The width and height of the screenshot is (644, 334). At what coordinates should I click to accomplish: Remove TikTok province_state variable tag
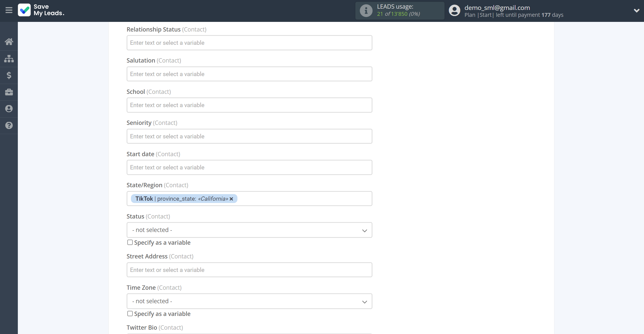pos(231,198)
